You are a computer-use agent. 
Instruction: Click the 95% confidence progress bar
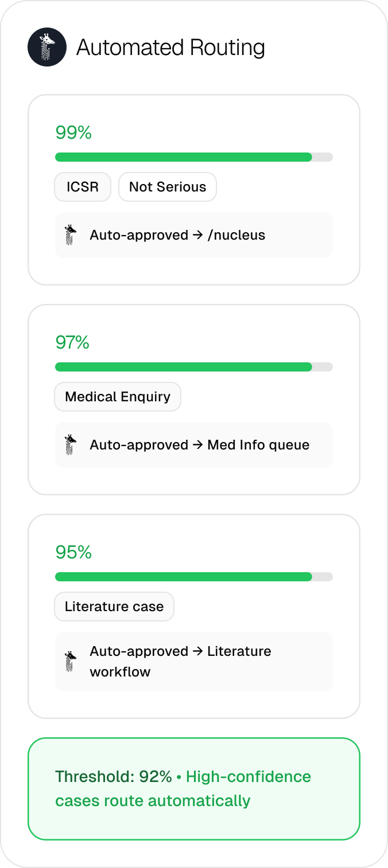(194, 577)
